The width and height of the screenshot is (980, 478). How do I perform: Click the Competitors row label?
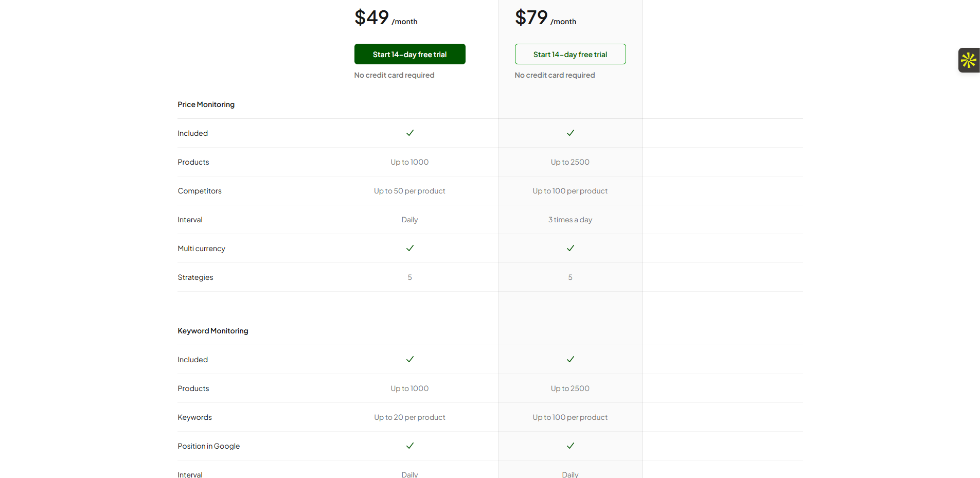point(200,191)
